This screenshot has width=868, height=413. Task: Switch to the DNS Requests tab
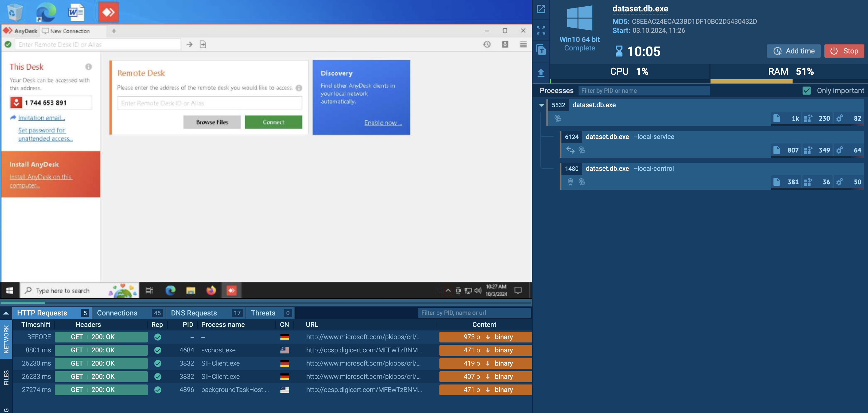click(x=194, y=313)
